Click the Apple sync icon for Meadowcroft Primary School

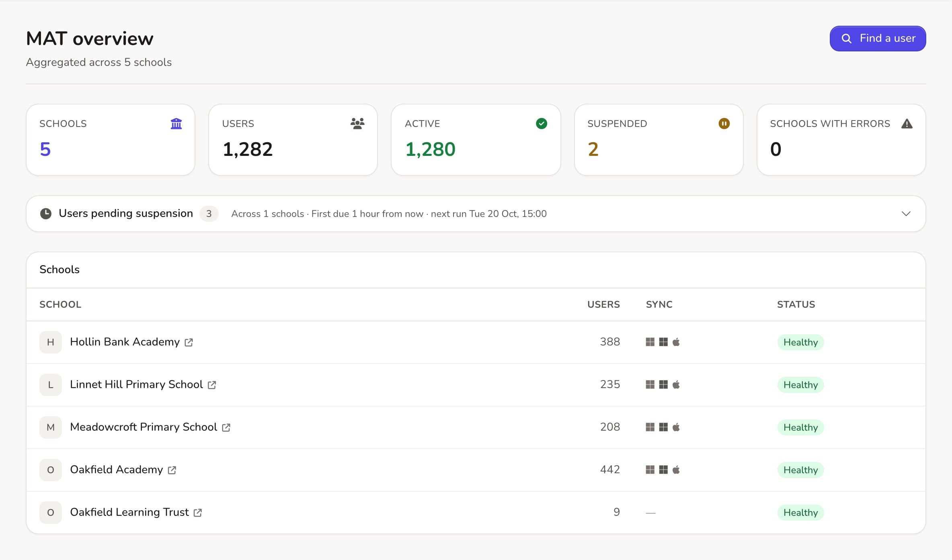click(676, 427)
